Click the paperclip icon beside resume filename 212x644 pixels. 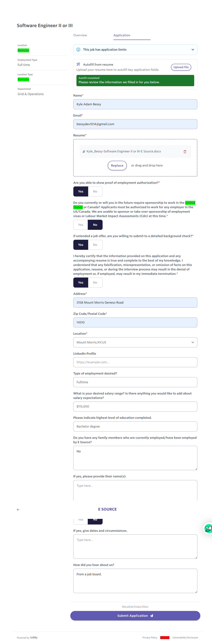(84, 151)
